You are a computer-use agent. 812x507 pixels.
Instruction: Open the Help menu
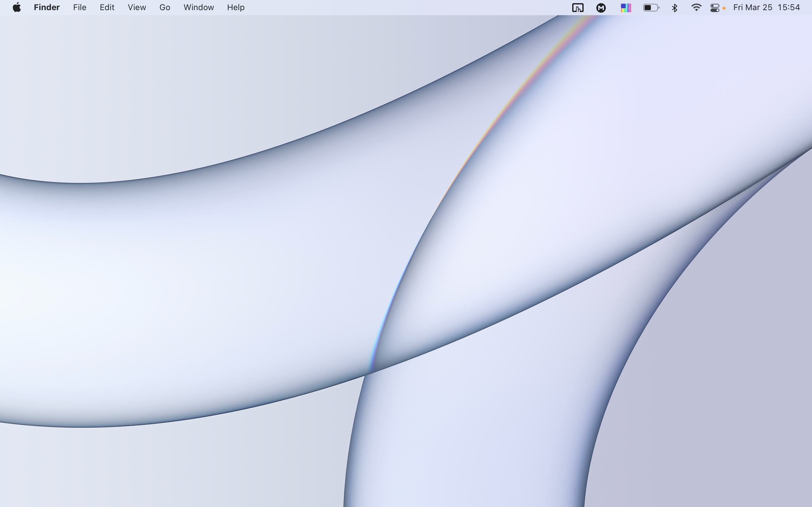click(x=236, y=7)
